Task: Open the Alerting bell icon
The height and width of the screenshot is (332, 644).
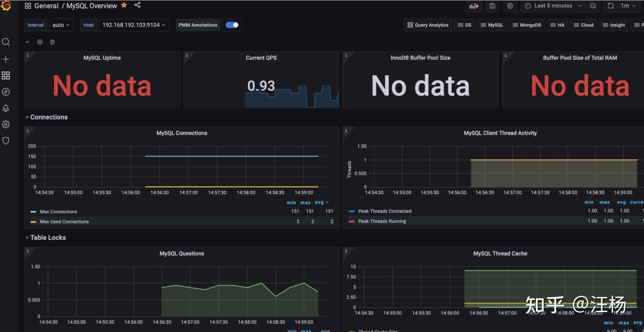Action: 6,108
